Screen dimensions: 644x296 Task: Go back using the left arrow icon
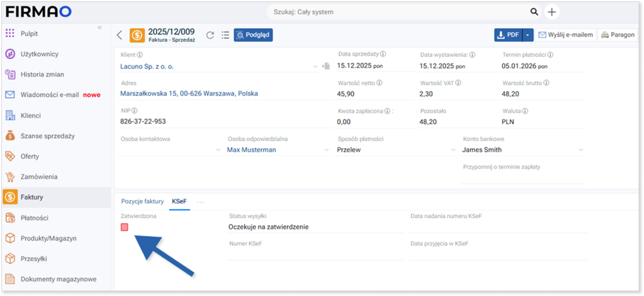(x=119, y=35)
